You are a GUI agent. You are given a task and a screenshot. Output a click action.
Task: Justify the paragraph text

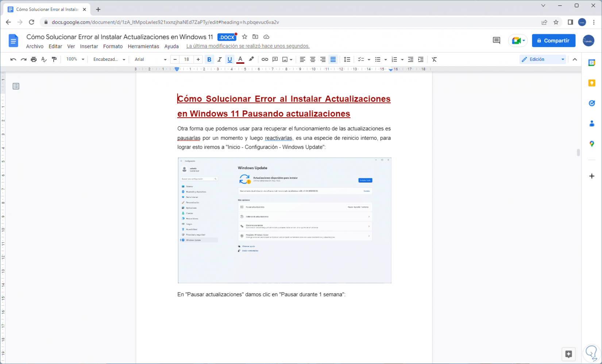coord(333,59)
